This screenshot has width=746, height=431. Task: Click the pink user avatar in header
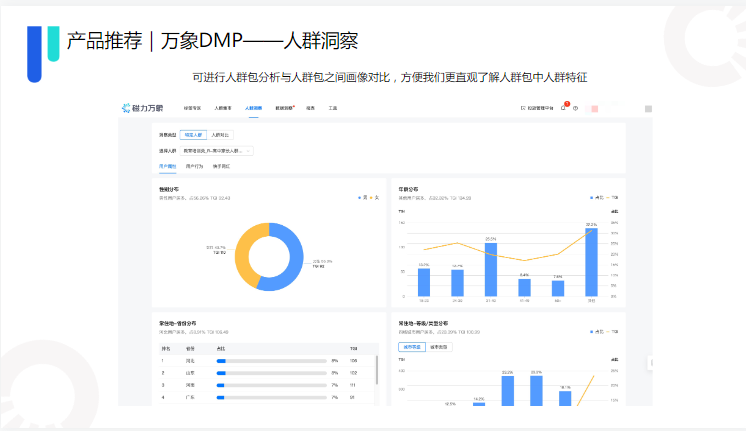[x=594, y=109]
